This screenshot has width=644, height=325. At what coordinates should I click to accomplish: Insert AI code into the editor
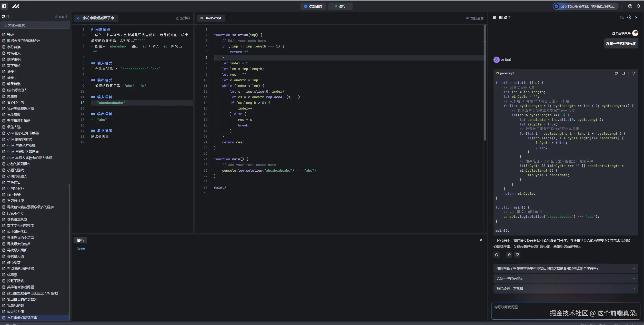pyautogui.click(x=623, y=73)
